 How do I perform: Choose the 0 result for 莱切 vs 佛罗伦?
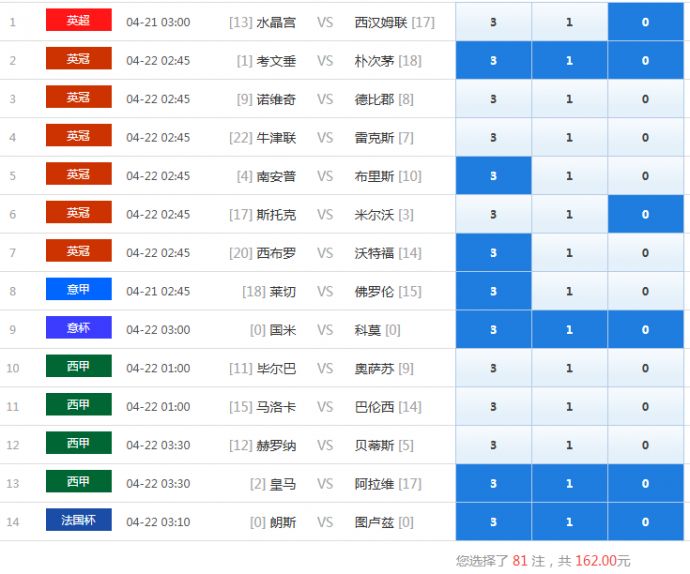click(645, 291)
